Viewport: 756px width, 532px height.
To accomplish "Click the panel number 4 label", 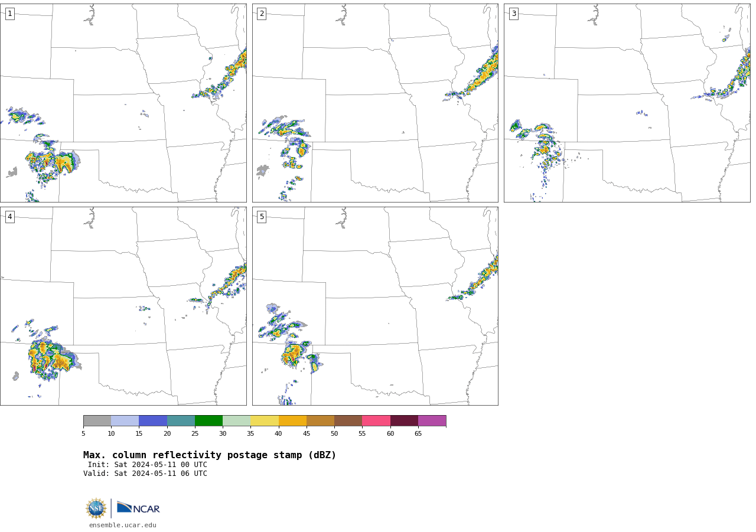I will (9, 217).
